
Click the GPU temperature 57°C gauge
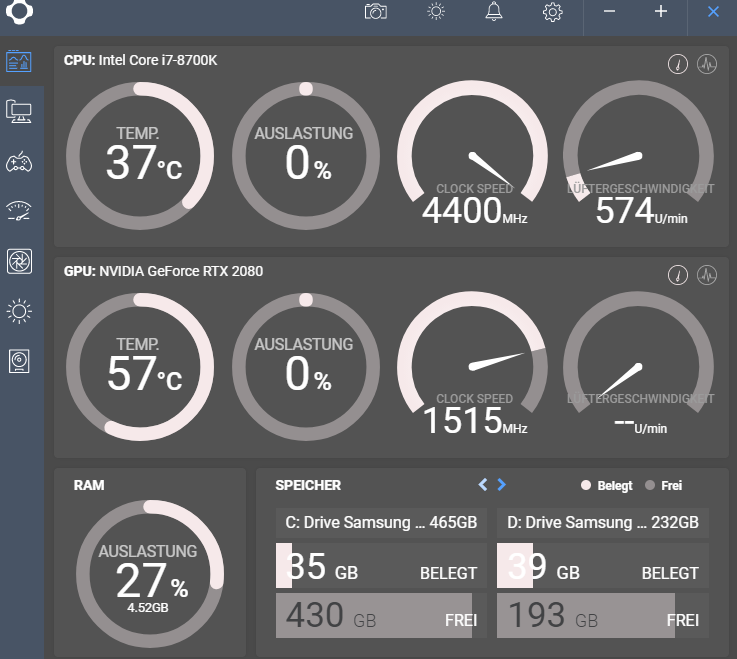pos(140,367)
